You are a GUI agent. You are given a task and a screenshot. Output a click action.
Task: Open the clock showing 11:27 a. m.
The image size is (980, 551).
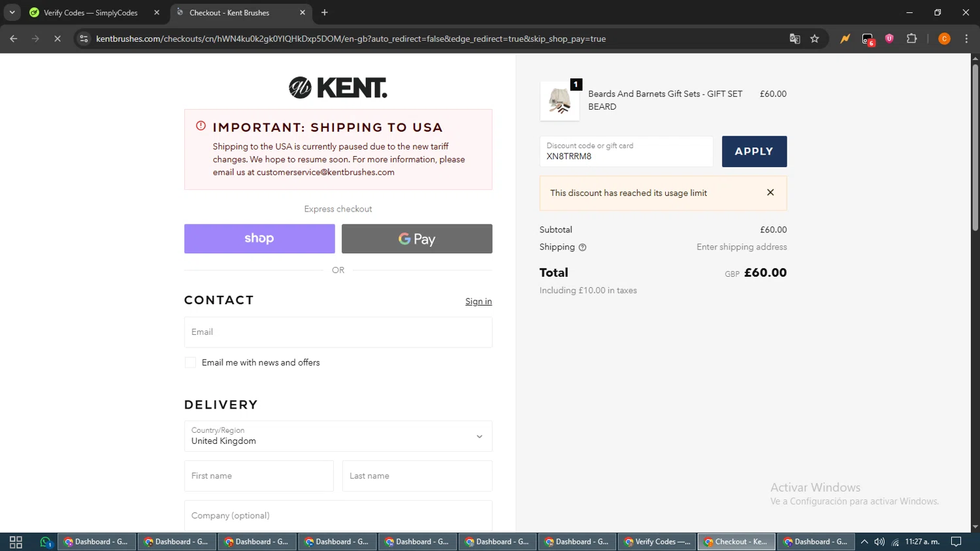tap(923, 542)
